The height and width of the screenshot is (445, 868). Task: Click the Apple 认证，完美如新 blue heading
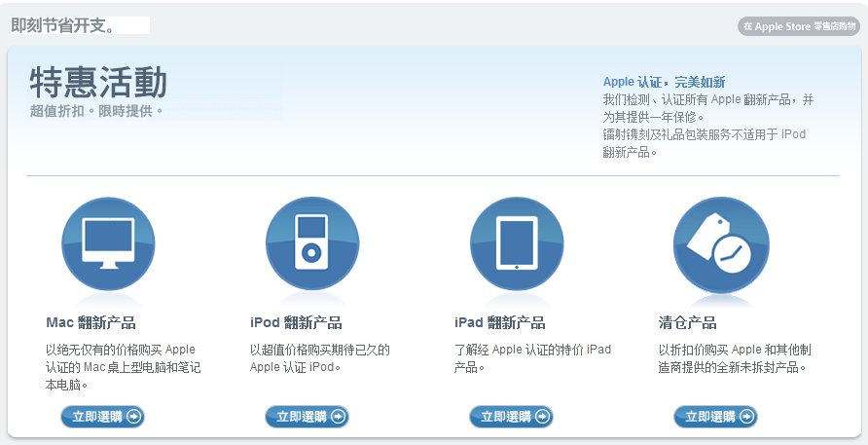[x=664, y=82]
